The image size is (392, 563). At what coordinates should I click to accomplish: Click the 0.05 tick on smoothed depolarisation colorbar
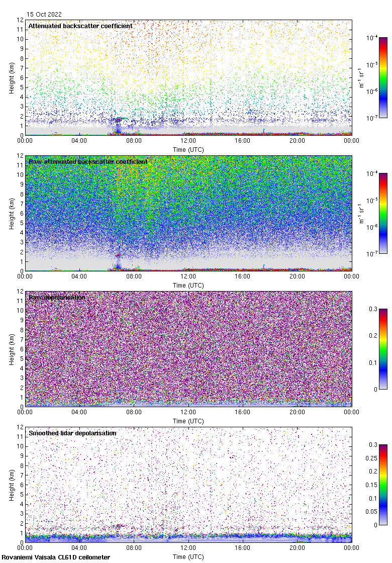(x=371, y=512)
